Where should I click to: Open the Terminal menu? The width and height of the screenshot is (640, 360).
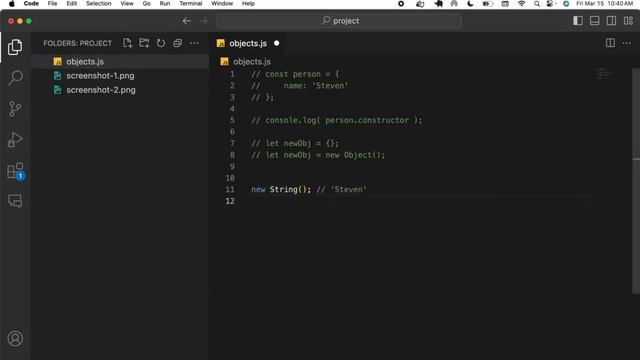(x=191, y=4)
